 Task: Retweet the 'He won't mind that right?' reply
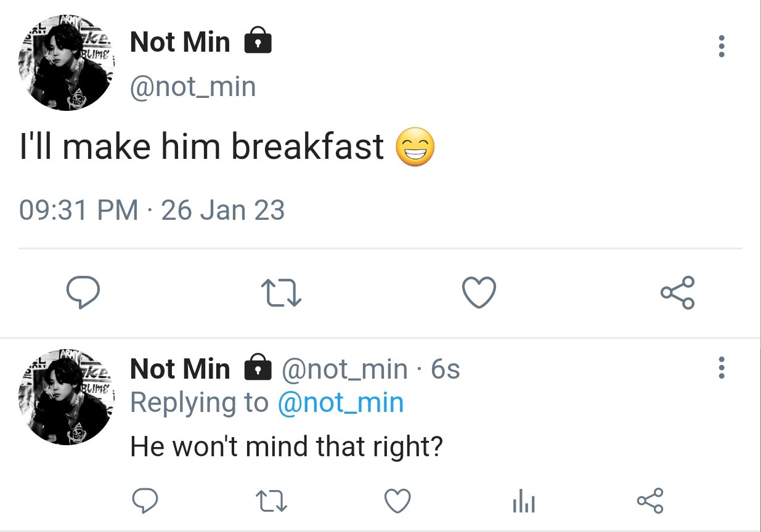click(271, 501)
